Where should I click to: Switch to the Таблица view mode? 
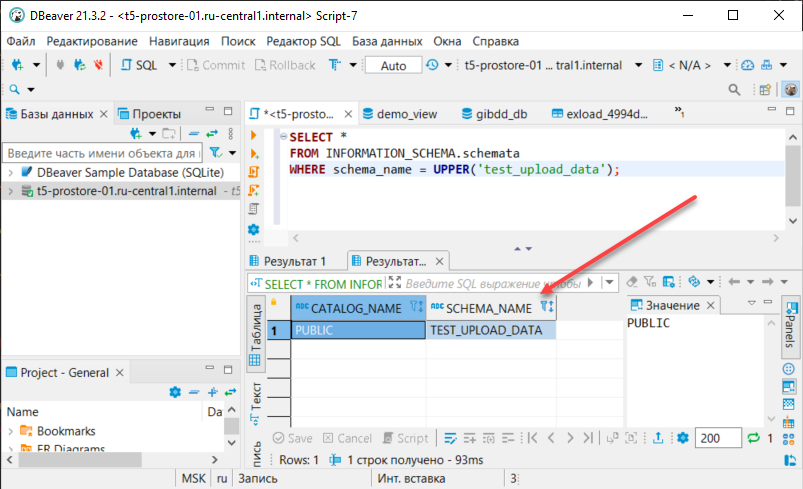[x=255, y=331]
